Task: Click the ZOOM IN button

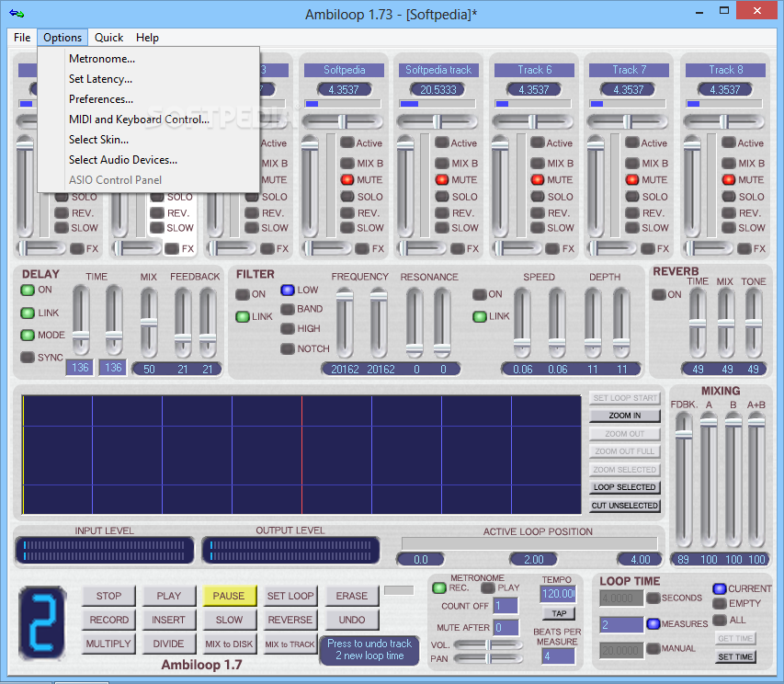Action: [x=624, y=416]
